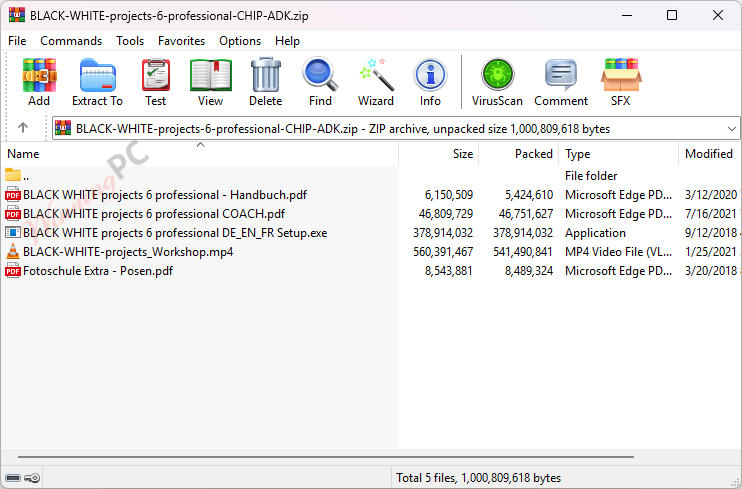Close the WinRAR window

click(718, 15)
